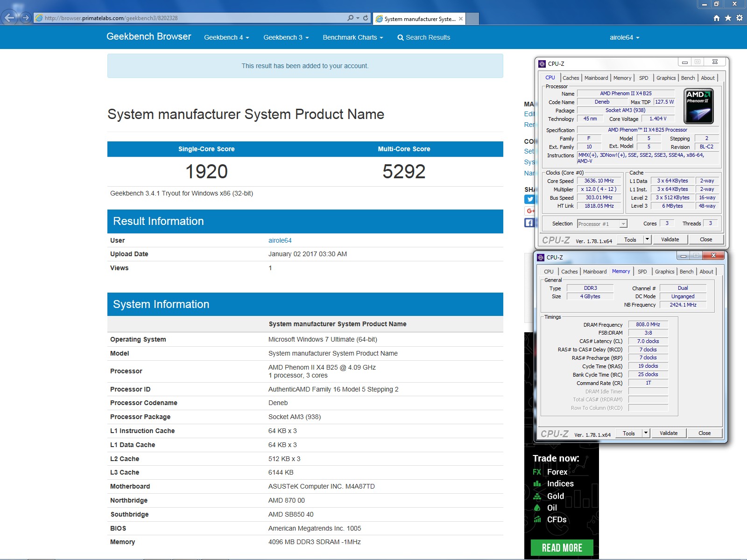Switch to Memory tab in top CPU-Z
The height and width of the screenshot is (560, 747).
click(x=622, y=78)
